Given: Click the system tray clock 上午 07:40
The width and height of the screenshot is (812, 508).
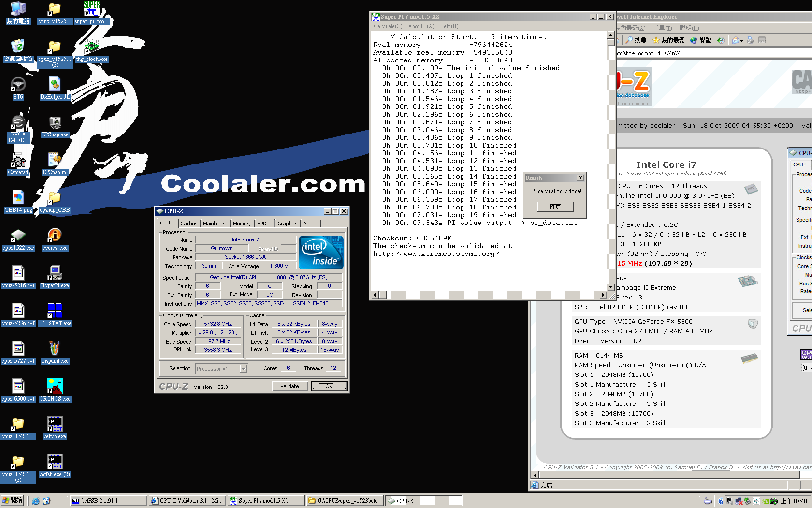Looking at the screenshot, I should (x=794, y=501).
